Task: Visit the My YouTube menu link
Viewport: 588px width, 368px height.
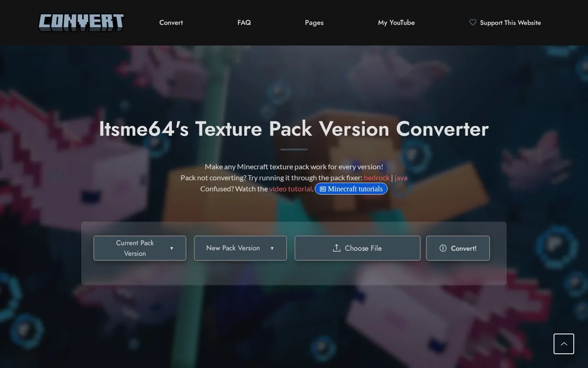Action: pos(396,23)
